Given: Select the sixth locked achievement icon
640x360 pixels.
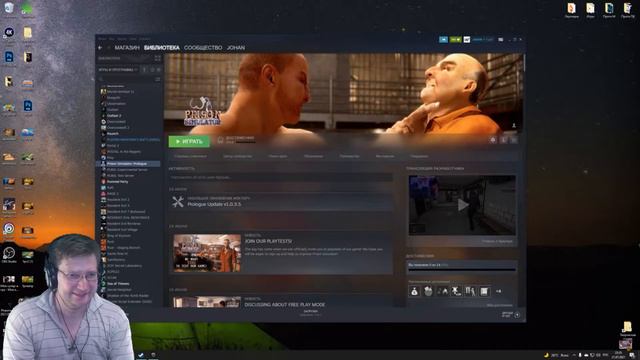Looking at the screenshot, I should tap(484, 291).
